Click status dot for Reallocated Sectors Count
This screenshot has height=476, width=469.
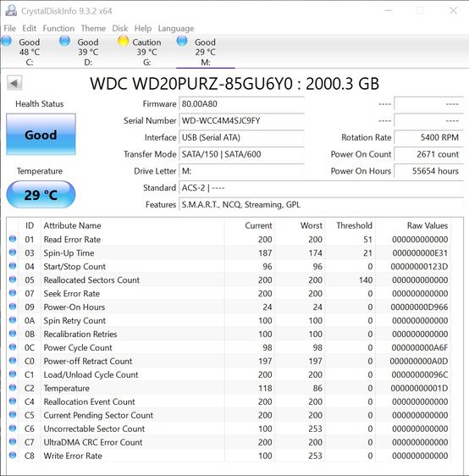pyautogui.click(x=13, y=280)
